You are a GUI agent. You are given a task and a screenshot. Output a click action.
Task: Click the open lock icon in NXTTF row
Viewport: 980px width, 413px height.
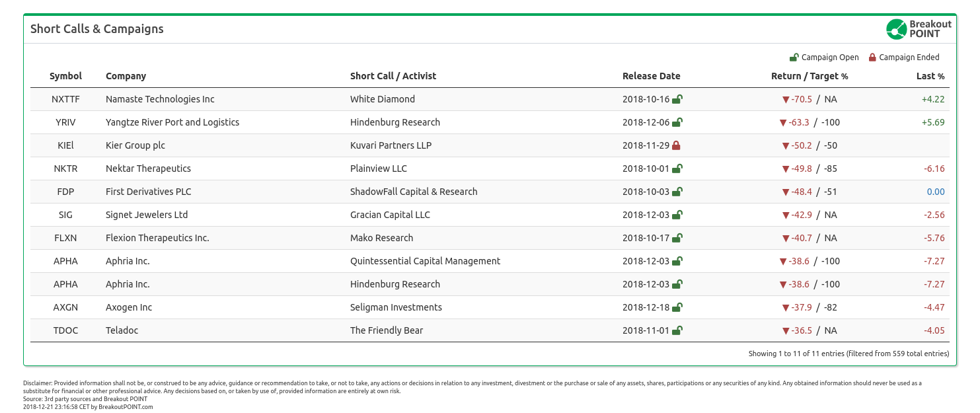(677, 99)
